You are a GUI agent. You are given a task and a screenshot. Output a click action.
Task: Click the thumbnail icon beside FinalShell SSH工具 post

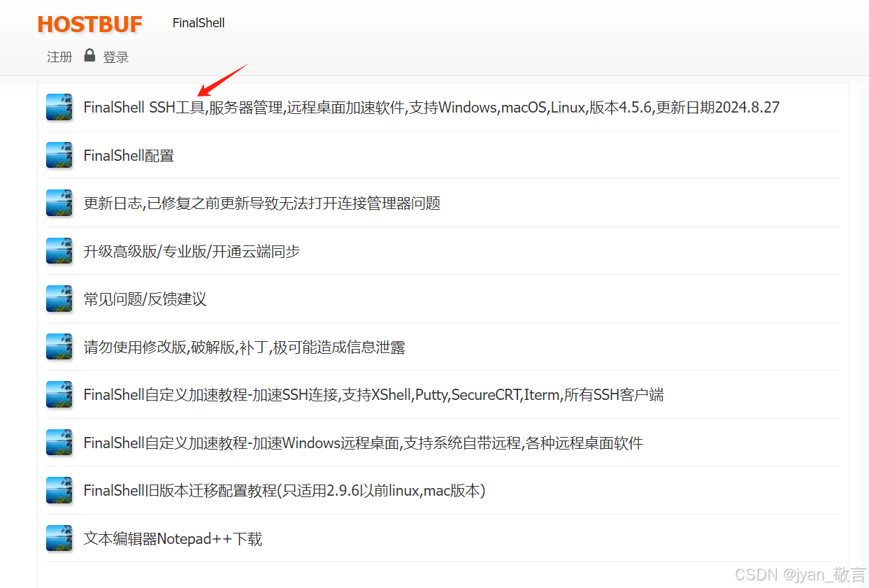[x=59, y=107]
